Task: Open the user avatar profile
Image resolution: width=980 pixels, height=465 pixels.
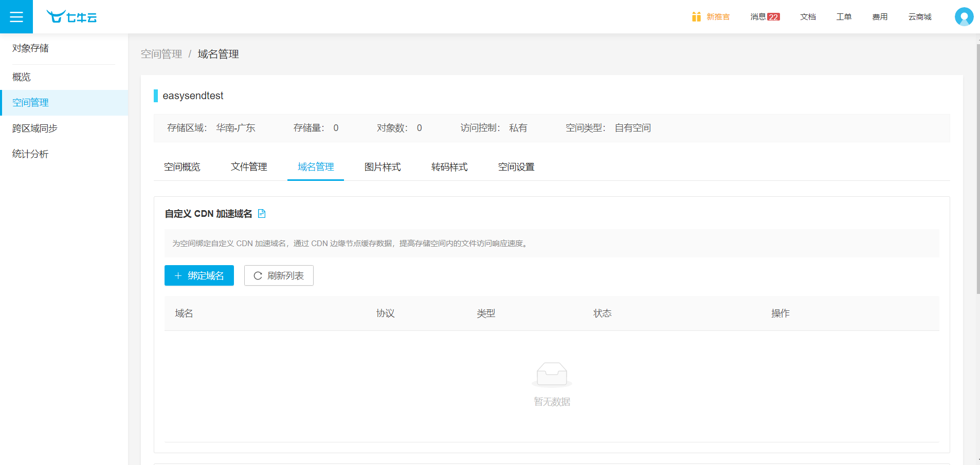Action: pyautogui.click(x=964, y=17)
